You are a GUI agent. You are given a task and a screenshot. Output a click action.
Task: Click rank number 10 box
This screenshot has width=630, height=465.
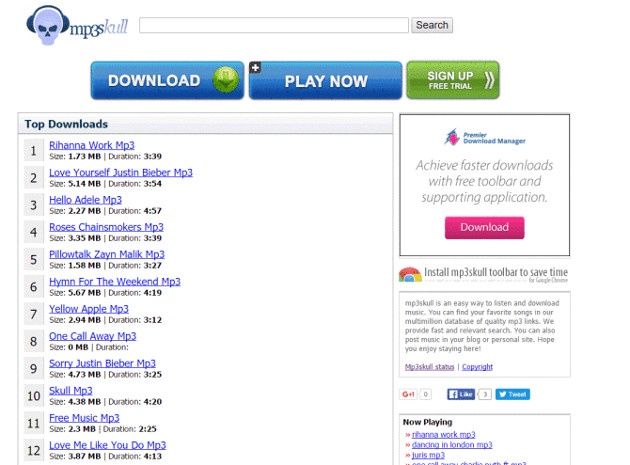[33, 396]
